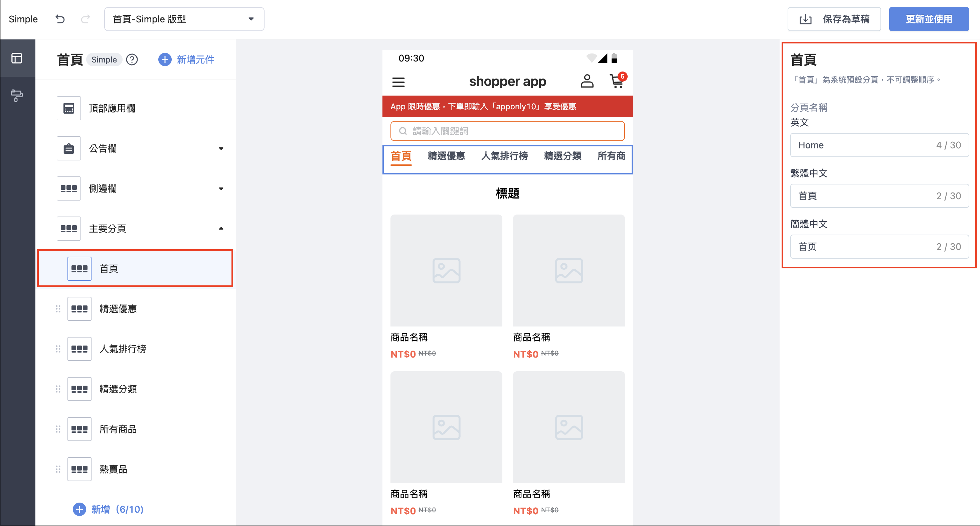The image size is (980, 526).
Task: Click the App 限時優惠 announcement banner
Action: pyautogui.click(x=507, y=106)
